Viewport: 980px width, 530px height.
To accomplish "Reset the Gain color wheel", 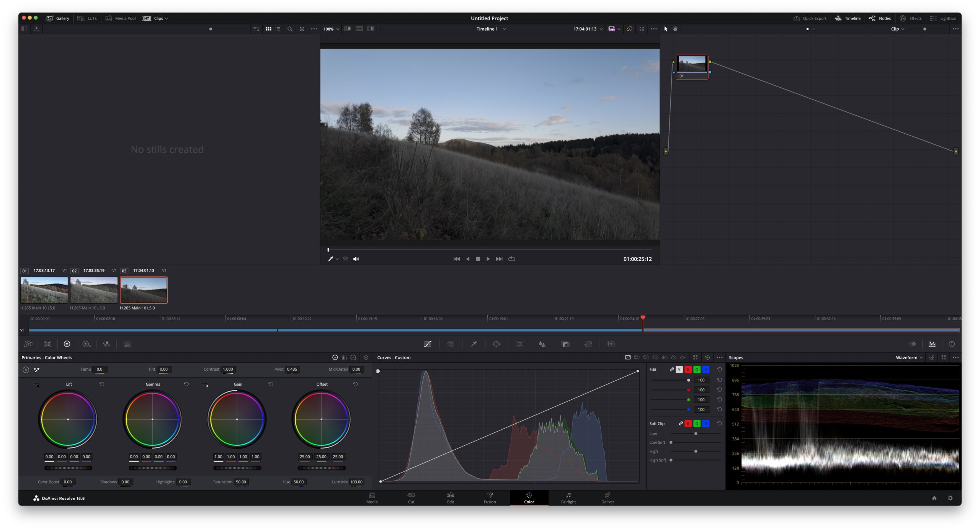I will (271, 384).
